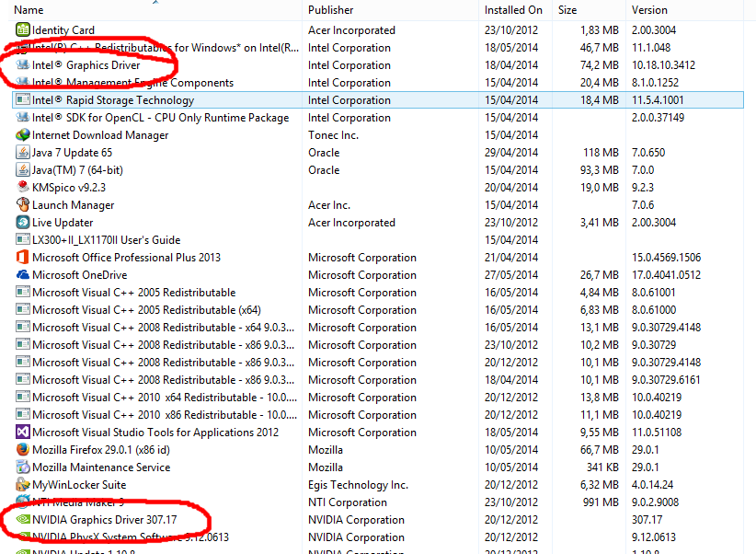Click the 118 MB size cell
The width and height of the screenshot is (756, 554).
pos(601,153)
